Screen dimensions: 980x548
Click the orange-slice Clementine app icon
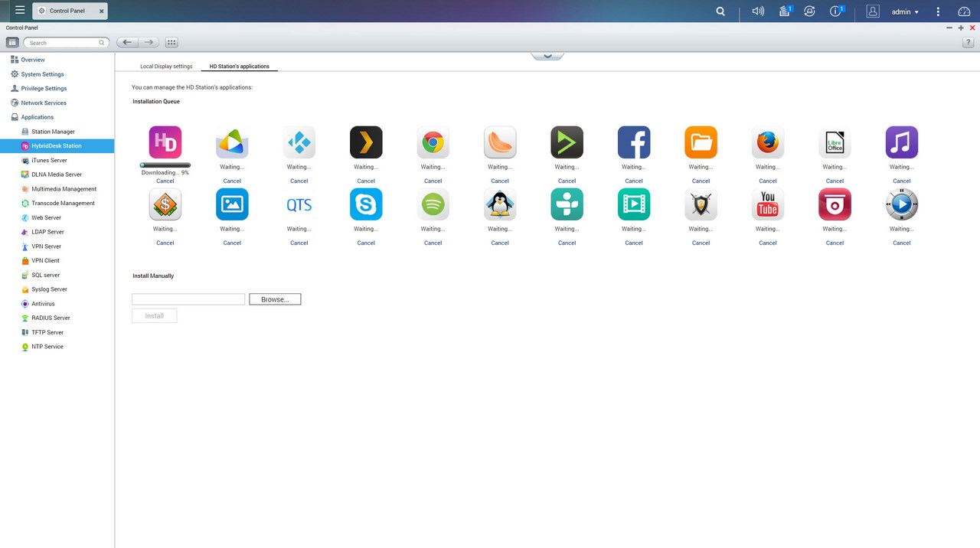[500, 142]
